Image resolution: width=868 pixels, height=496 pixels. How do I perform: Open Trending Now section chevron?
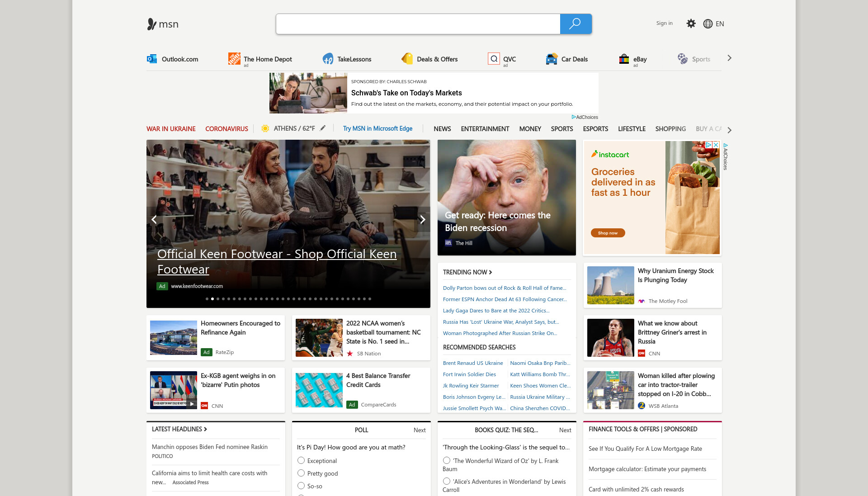491,272
